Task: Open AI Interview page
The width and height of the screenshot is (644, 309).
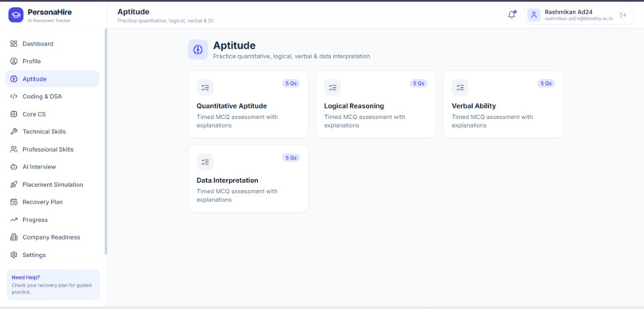Action: pos(52,167)
